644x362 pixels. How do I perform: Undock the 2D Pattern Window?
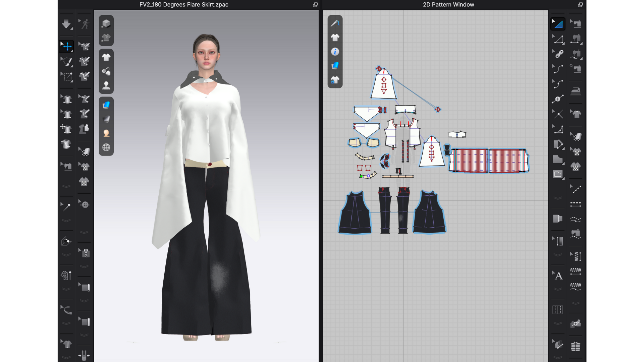pyautogui.click(x=580, y=5)
